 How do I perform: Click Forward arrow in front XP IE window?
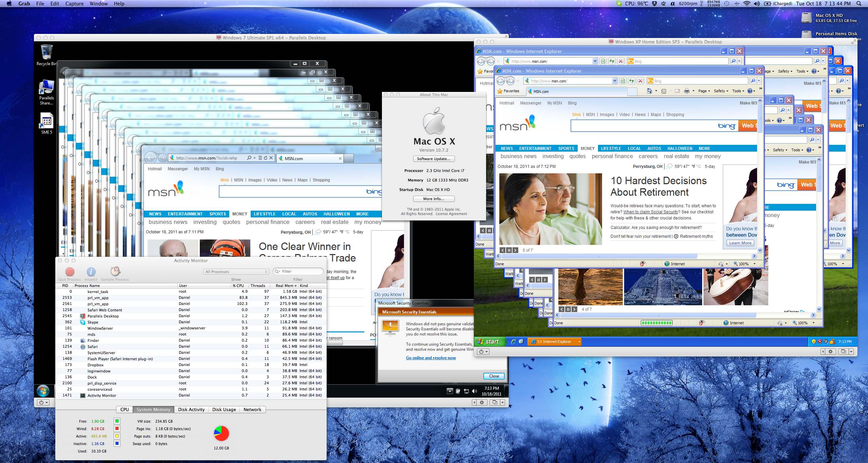click(x=510, y=81)
